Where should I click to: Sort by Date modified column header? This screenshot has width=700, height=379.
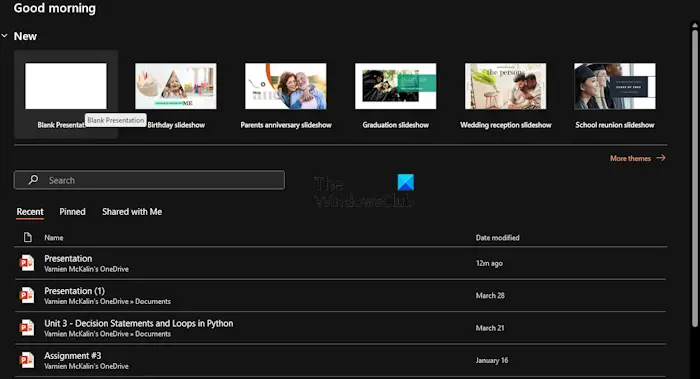tap(497, 238)
